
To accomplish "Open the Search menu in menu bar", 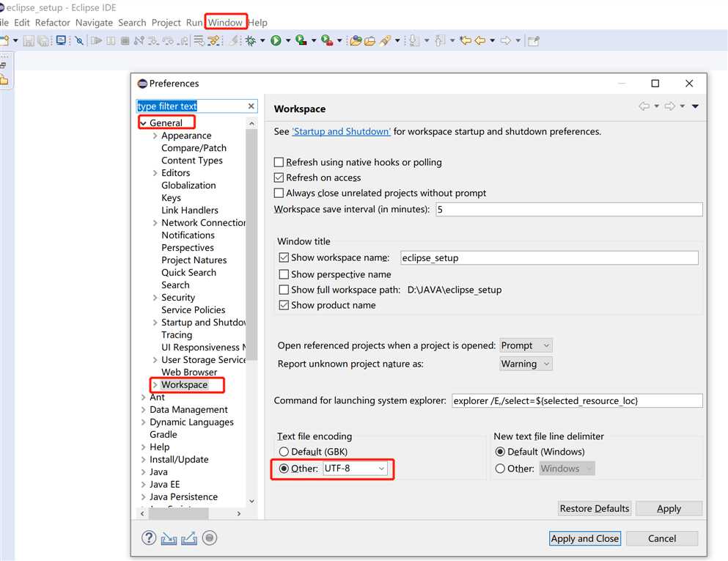I will tap(132, 22).
